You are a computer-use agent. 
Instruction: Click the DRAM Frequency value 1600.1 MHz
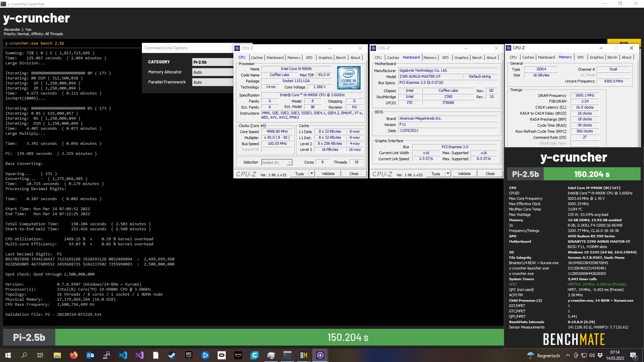pos(585,96)
